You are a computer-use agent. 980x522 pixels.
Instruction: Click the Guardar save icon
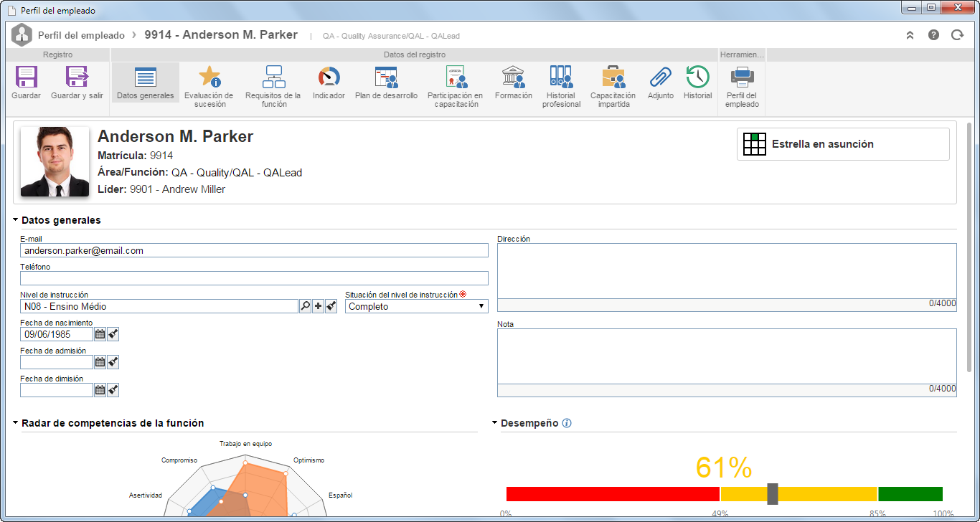(26, 77)
